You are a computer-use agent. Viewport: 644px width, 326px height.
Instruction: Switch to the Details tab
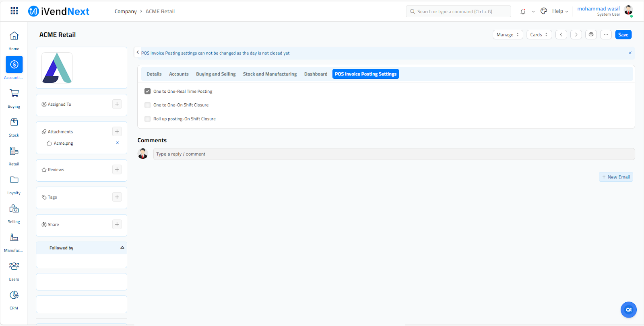pos(154,74)
